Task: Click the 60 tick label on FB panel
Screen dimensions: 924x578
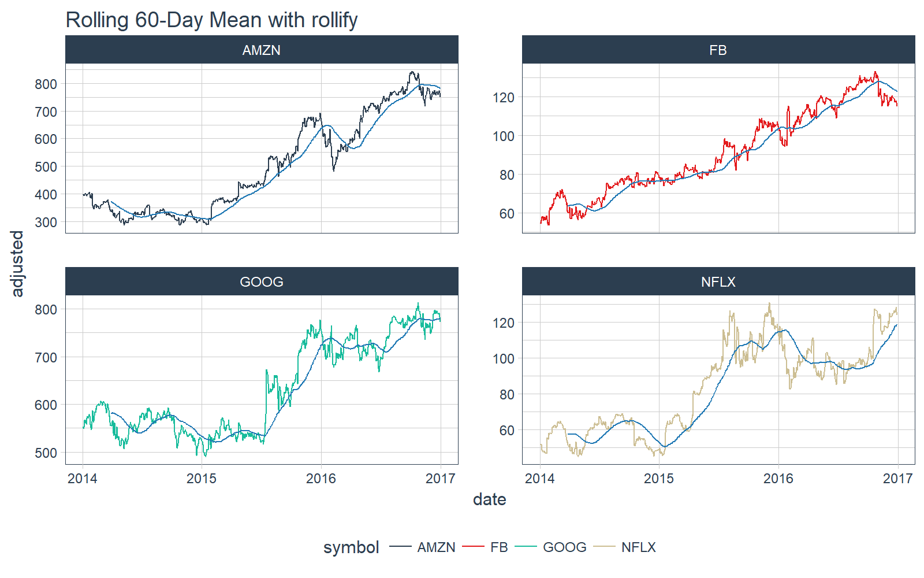Action: pos(507,213)
